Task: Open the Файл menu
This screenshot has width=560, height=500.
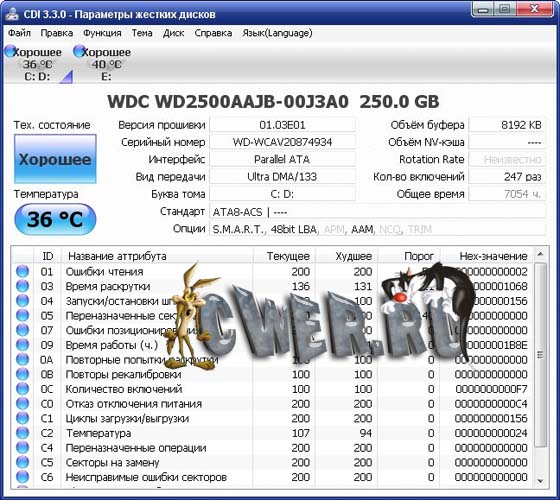Action: click(x=19, y=33)
